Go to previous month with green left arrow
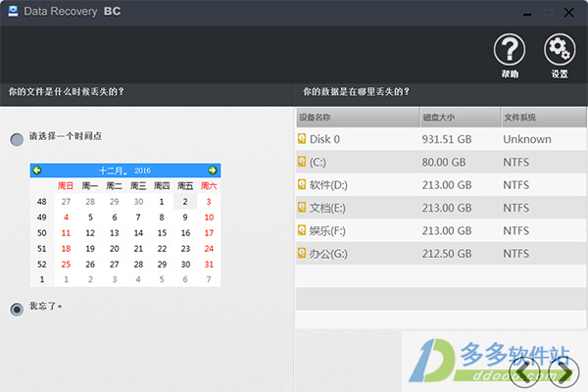 point(37,171)
